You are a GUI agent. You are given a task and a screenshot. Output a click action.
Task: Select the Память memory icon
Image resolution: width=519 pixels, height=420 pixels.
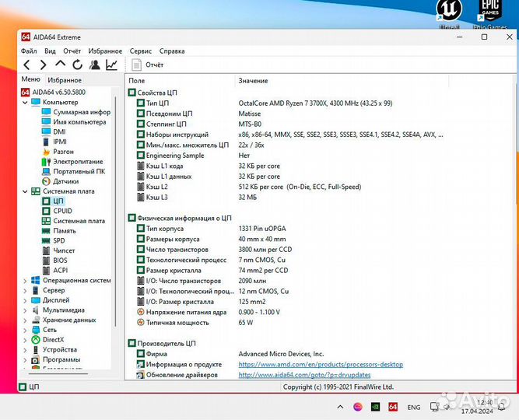click(46, 231)
